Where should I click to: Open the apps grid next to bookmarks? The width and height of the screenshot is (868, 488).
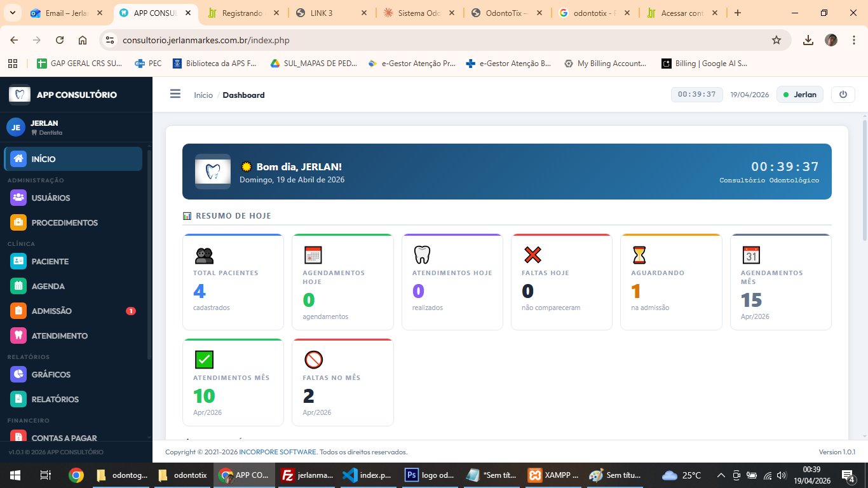(12, 63)
